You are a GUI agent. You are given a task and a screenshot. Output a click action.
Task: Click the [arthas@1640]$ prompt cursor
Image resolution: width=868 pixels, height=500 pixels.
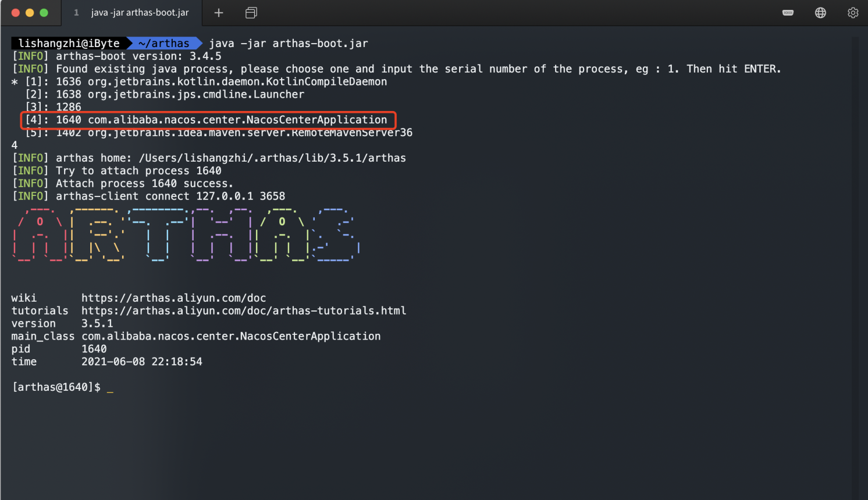pos(110,388)
